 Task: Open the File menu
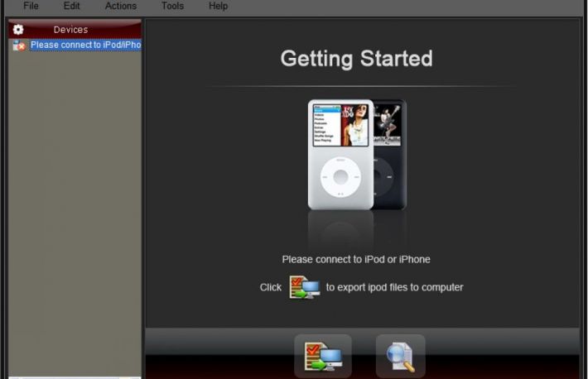(31, 6)
